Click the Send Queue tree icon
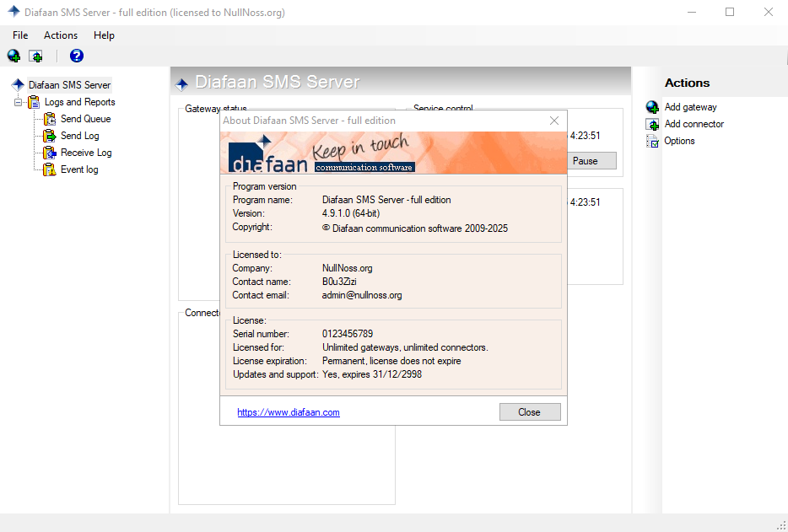Viewport: 788px width, 532px height. pos(50,119)
